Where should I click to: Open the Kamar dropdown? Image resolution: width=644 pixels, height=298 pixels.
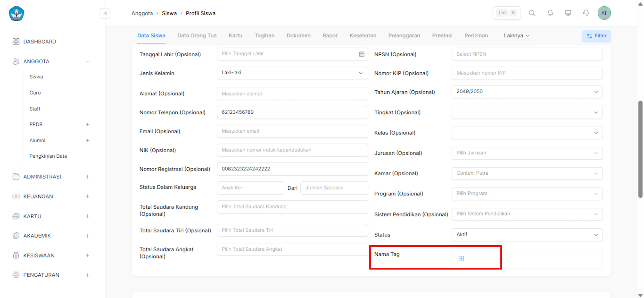tap(527, 173)
